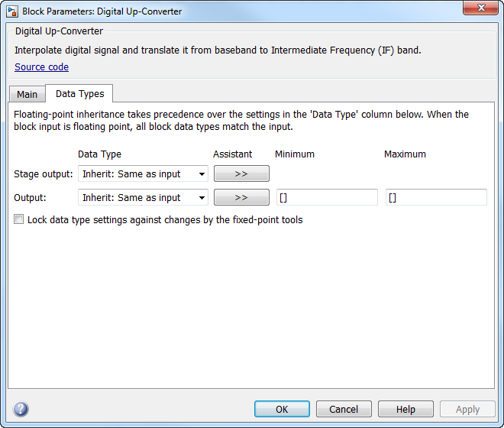This screenshot has width=504, height=428.
Task: Show data type assistant for Stage output
Action: coord(241,173)
